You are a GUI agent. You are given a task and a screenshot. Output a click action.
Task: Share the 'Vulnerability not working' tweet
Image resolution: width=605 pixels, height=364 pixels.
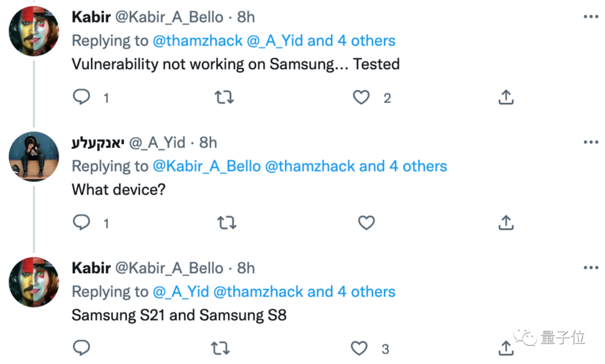click(506, 97)
